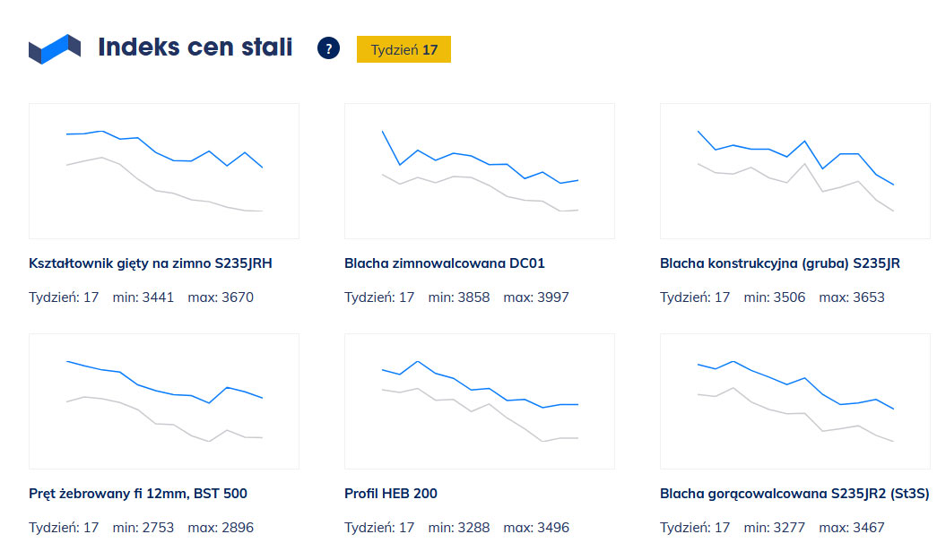The image size is (937, 560).
Task: Select Kształtownik gięty na zimno S235JRH title
Action: [151, 263]
